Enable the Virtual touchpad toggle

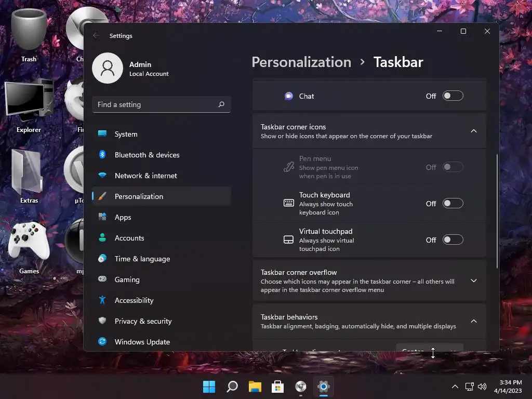[x=453, y=240]
